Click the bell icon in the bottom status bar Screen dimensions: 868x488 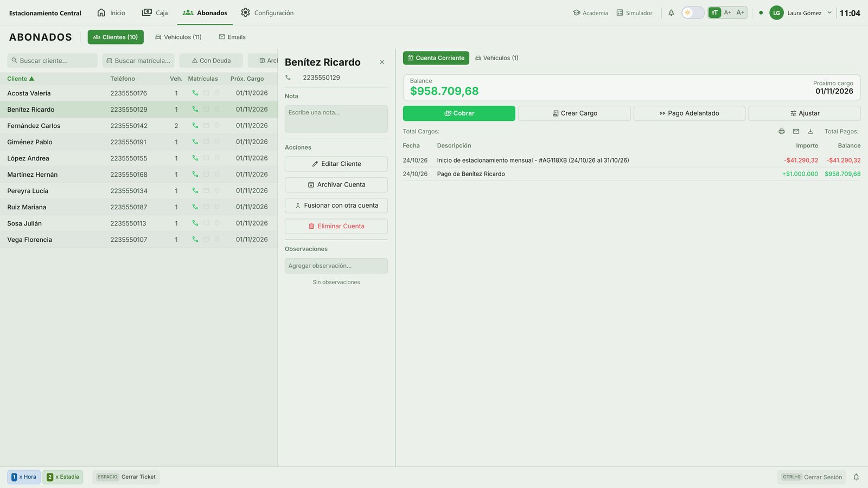tap(856, 477)
